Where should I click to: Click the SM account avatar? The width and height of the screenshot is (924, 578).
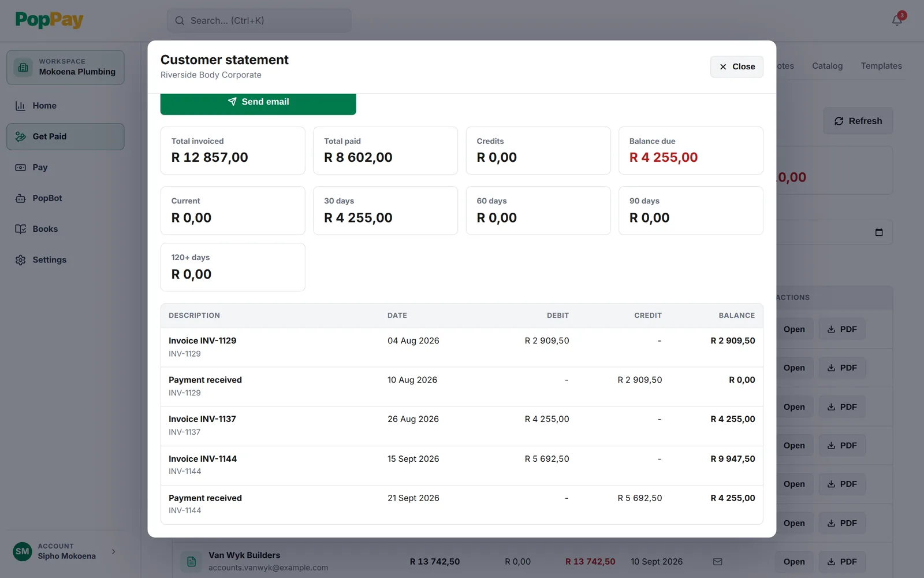[x=23, y=551]
